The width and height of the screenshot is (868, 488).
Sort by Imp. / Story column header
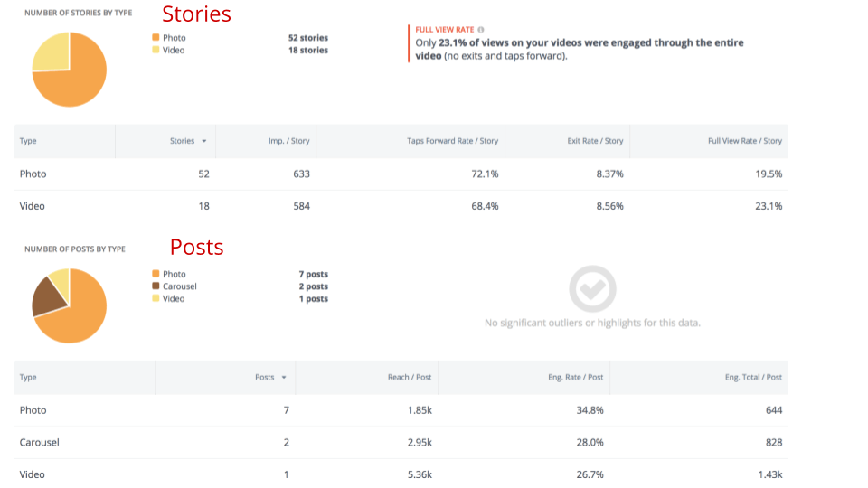tap(289, 141)
